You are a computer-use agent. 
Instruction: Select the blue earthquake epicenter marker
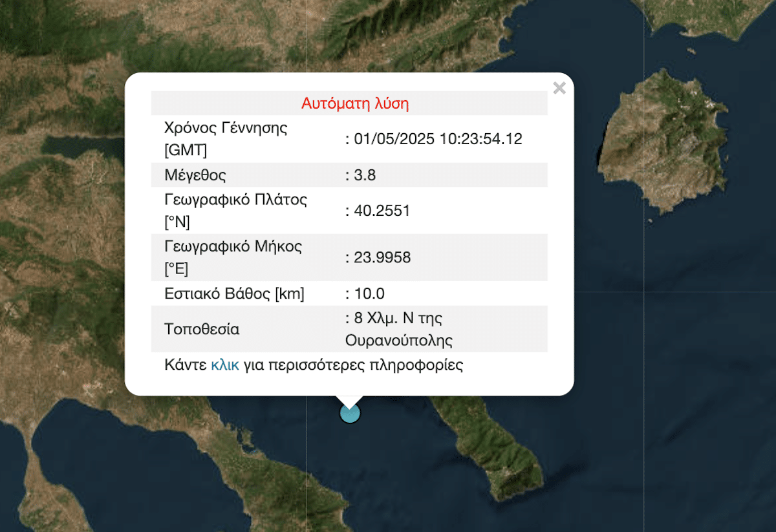350,413
